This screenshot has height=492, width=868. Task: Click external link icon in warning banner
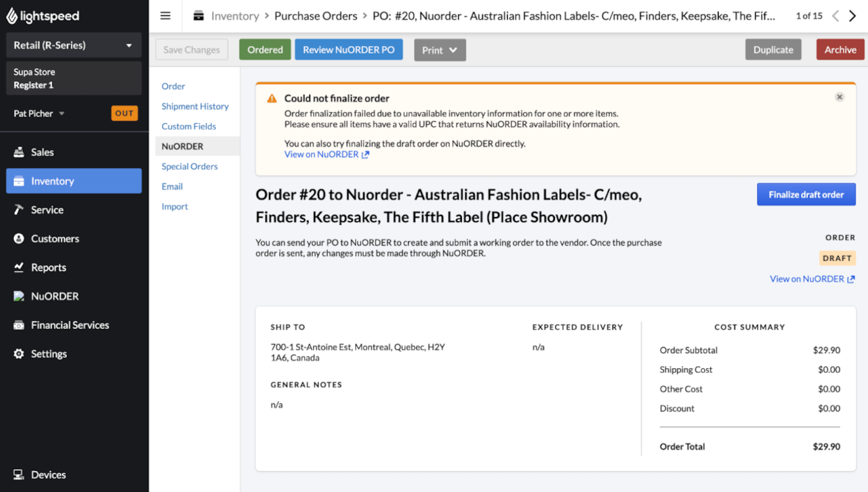tap(365, 155)
